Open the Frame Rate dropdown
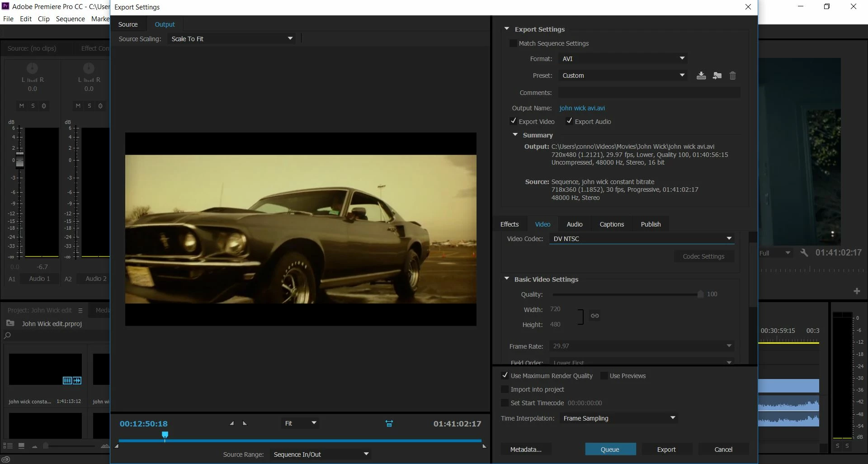 coord(642,346)
